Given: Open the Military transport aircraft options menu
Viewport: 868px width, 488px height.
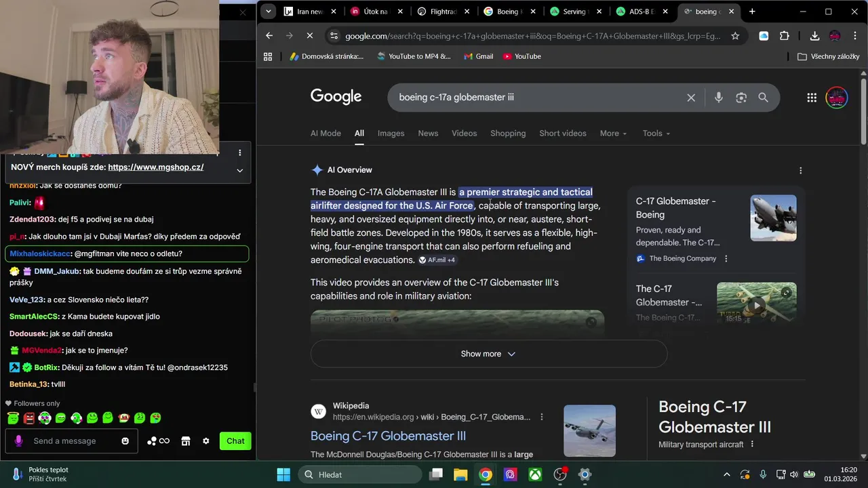Looking at the screenshot, I should [x=752, y=445].
